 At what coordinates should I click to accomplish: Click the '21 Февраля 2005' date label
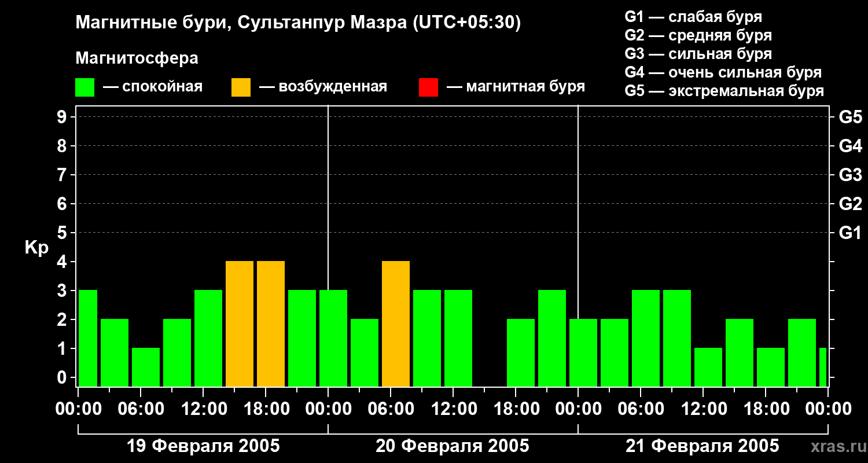(x=703, y=446)
